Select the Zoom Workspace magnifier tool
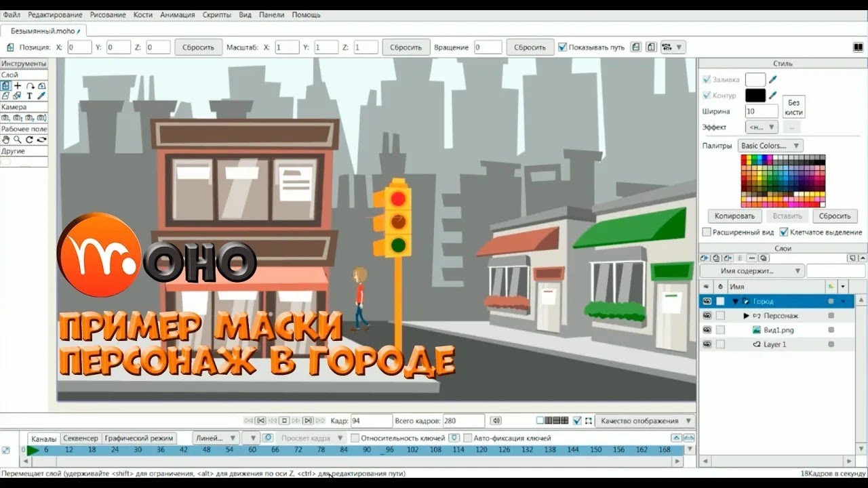 click(x=18, y=140)
